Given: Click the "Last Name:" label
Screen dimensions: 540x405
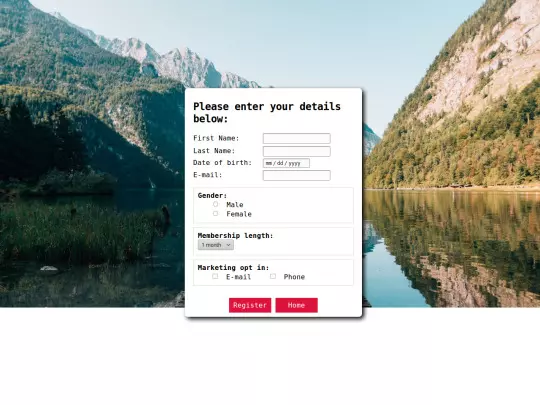Looking at the screenshot, I should click(214, 151).
